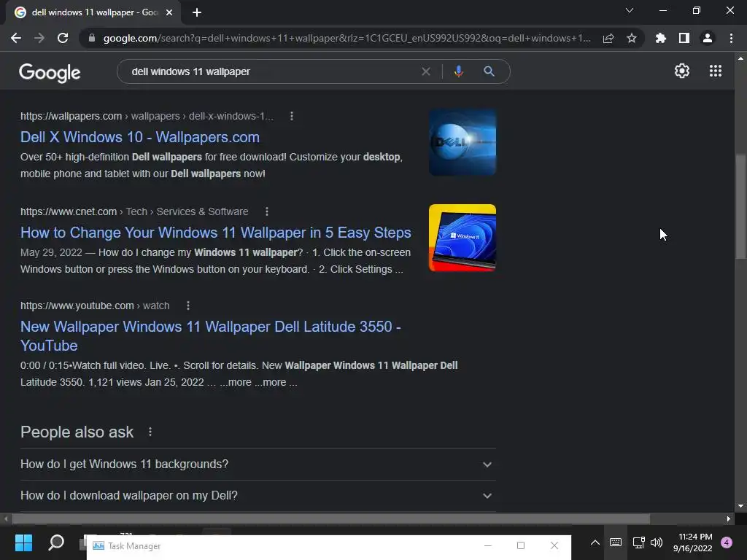Open Windows taskbar search
This screenshot has height=560, width=747.
click(x=56, y=542)
